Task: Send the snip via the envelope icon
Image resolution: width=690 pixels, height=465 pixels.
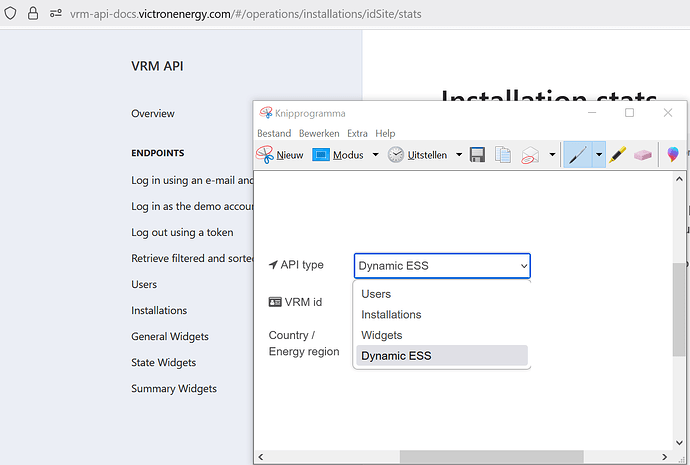Action: 530,155
